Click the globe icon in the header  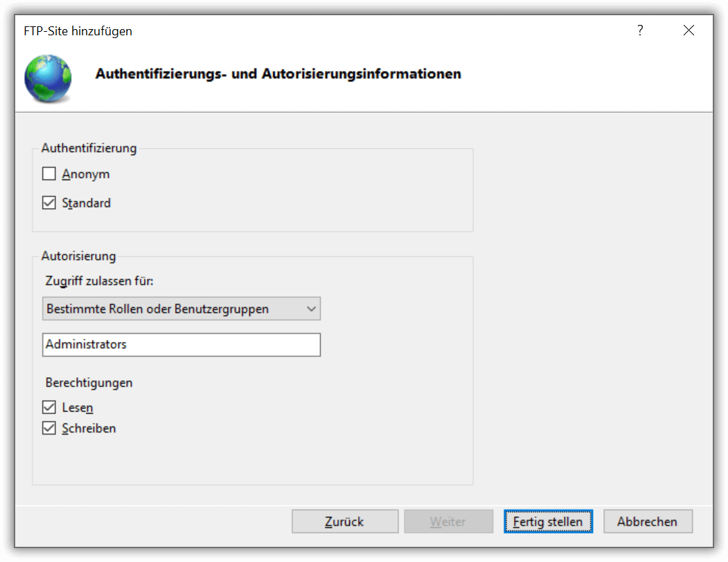click(x=48, y=78)
